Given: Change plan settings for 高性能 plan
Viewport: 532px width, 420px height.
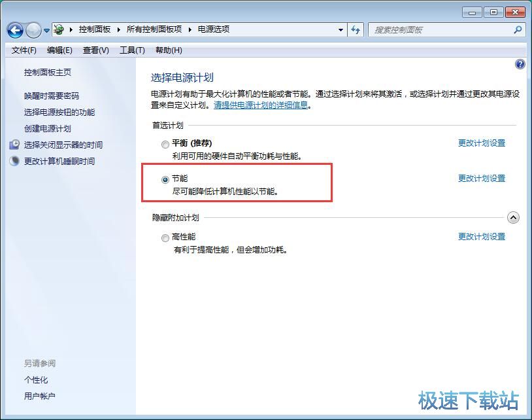Looking at the screenshot, I should point(482,237).
